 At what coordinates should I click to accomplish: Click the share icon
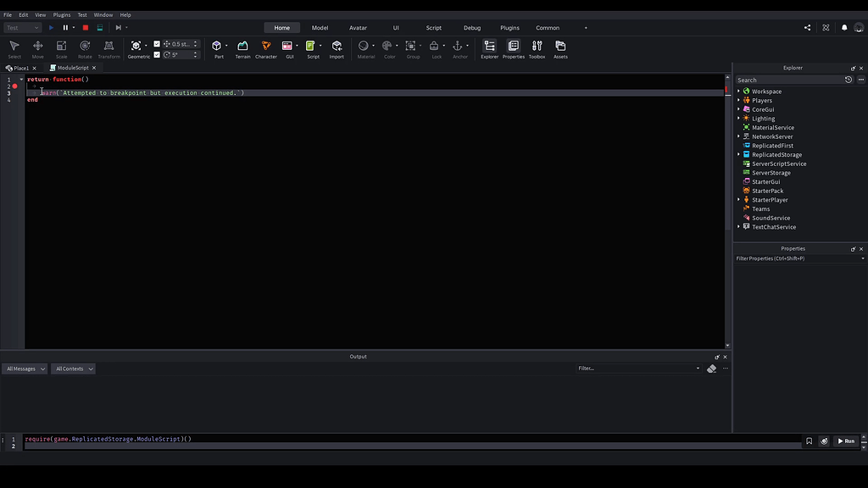pos(807,28)
